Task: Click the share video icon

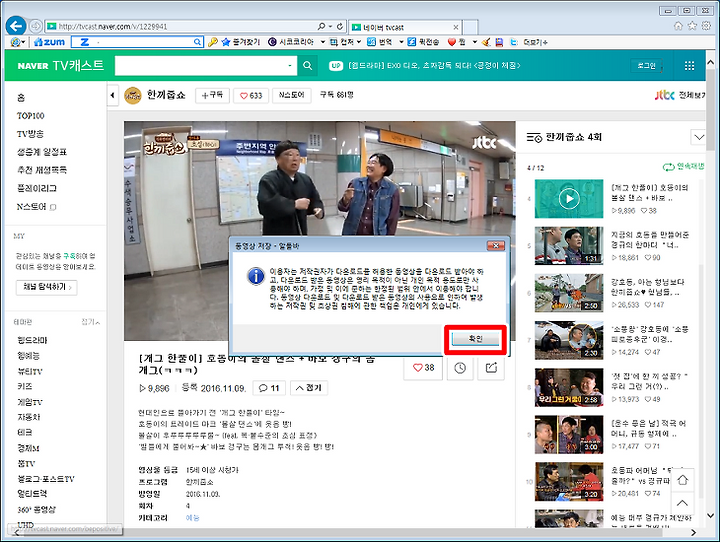Action: pyautogui.click(x=491, y=368)
